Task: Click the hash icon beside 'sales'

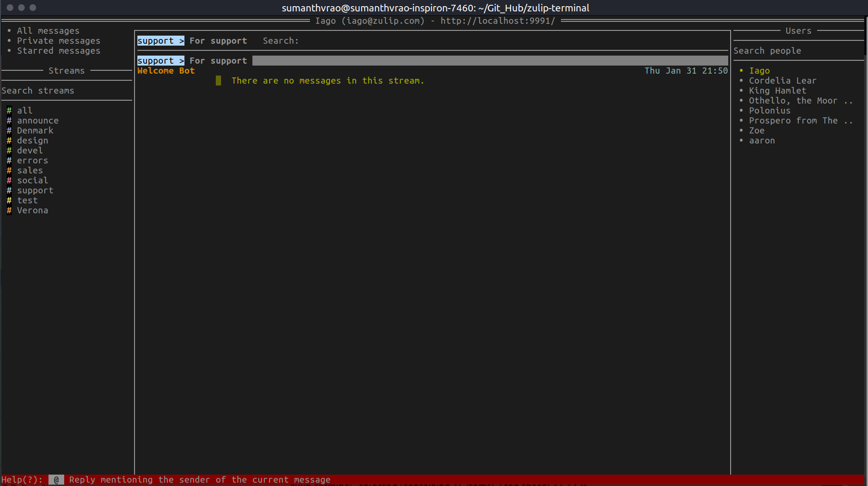Action: point(9,171)
